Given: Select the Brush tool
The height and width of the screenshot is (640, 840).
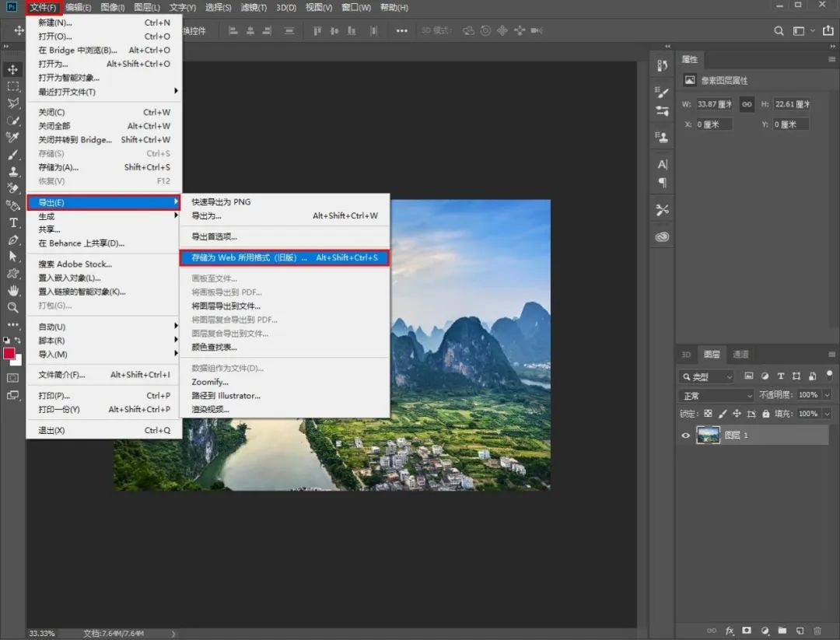Looking at the screenshot, I should point(13,155).
